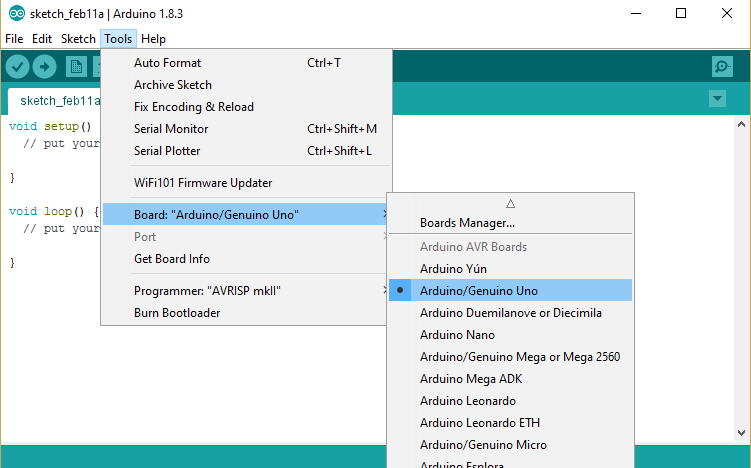
Task: Select Arduino Leonardo ETH board
Action: 511,423
